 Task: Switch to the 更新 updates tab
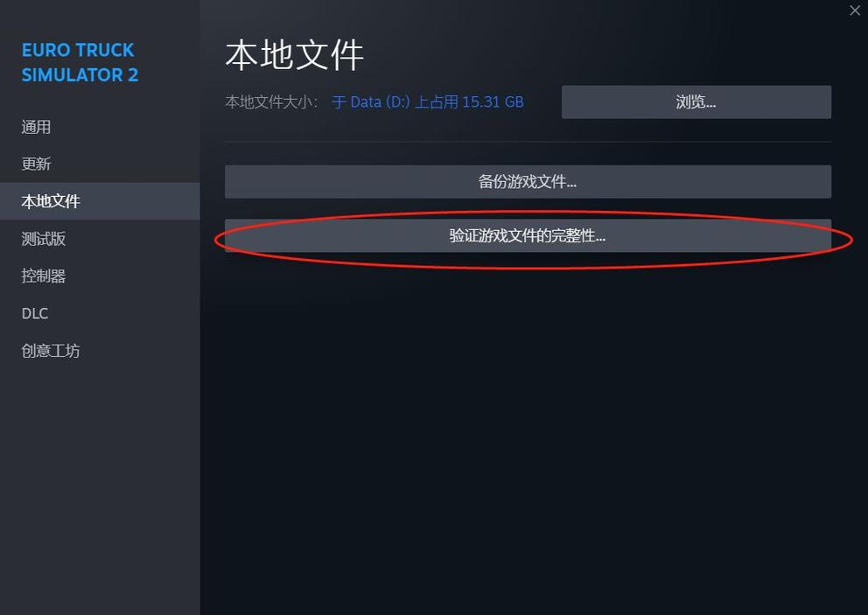36,164
